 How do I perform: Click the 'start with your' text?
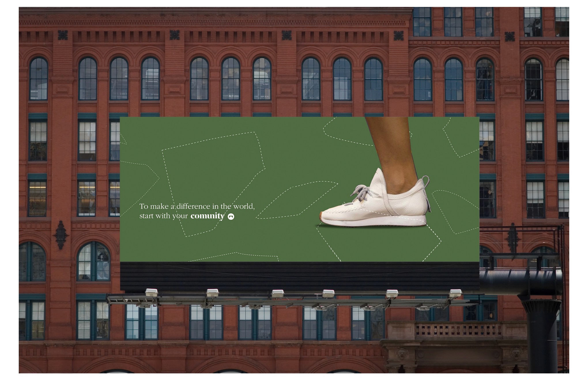[163, 216]
